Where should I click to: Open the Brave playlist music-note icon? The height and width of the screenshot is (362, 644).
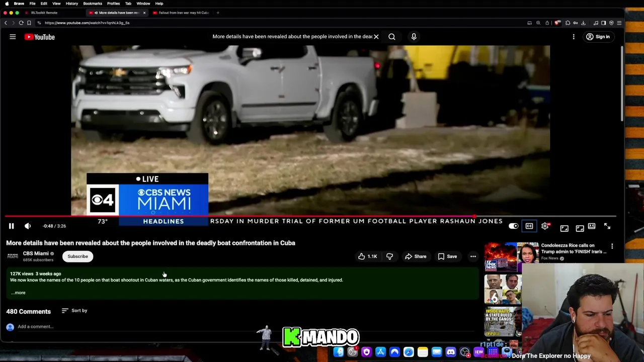(x=596, y=23)
